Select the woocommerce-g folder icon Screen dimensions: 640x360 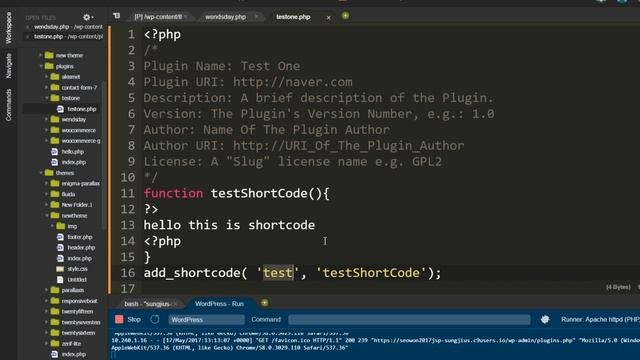[x=55, y=140]
